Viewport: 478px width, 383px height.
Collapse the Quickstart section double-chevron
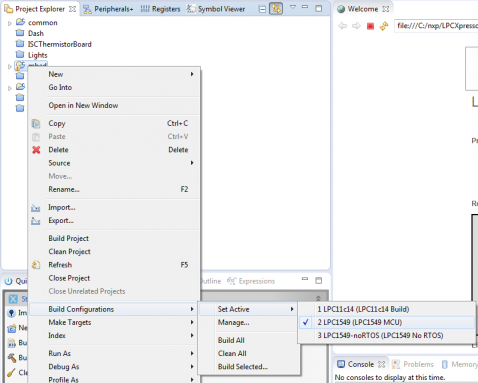coord(318,298)
